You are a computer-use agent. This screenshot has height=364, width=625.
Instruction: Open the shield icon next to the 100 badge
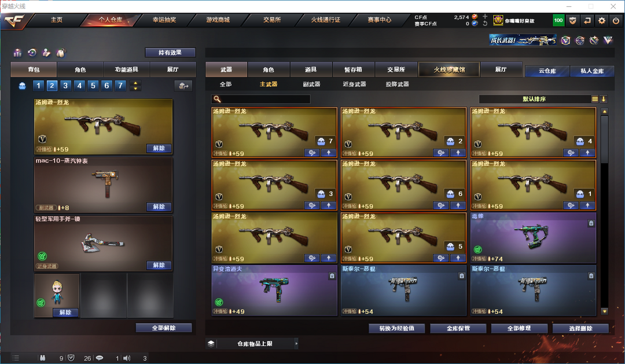[573, 20]
